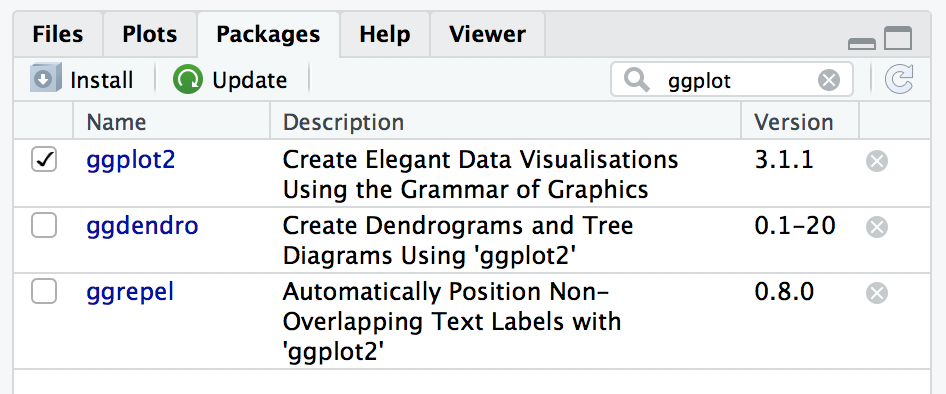Minimize the Packages pane

(x=862, y=43)
